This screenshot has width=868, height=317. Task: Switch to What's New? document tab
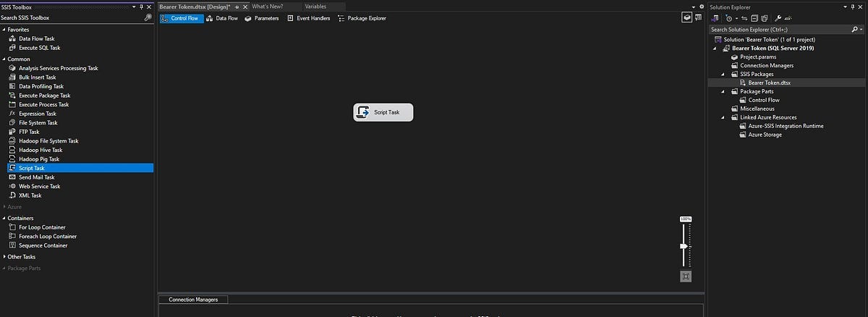pyautogui.click(x=267, y=7)
